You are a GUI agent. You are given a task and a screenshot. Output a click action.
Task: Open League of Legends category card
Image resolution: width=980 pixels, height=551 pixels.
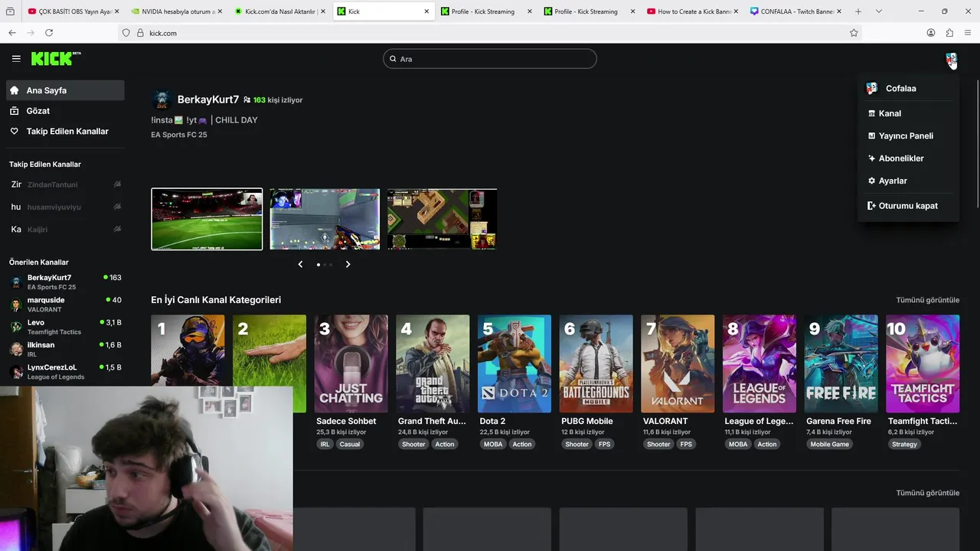[x=759, y=364]
